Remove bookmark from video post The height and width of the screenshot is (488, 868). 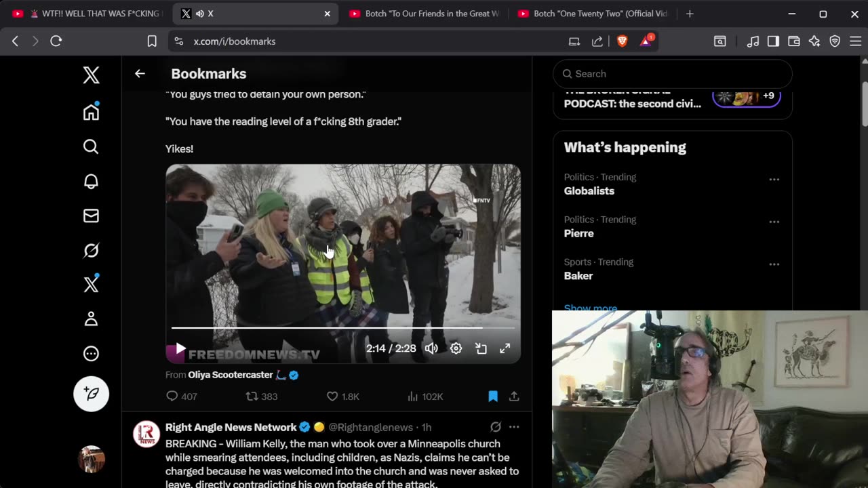coord(493,396)
